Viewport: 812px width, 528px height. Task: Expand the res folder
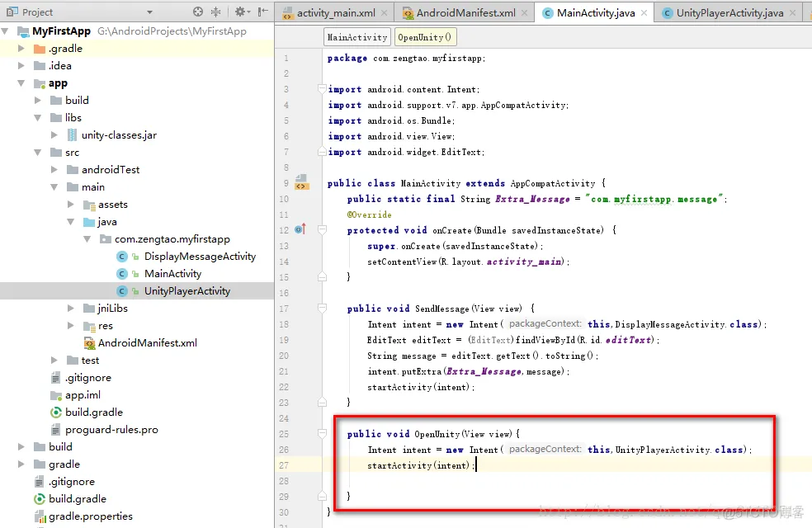click(x=71, y=326)
